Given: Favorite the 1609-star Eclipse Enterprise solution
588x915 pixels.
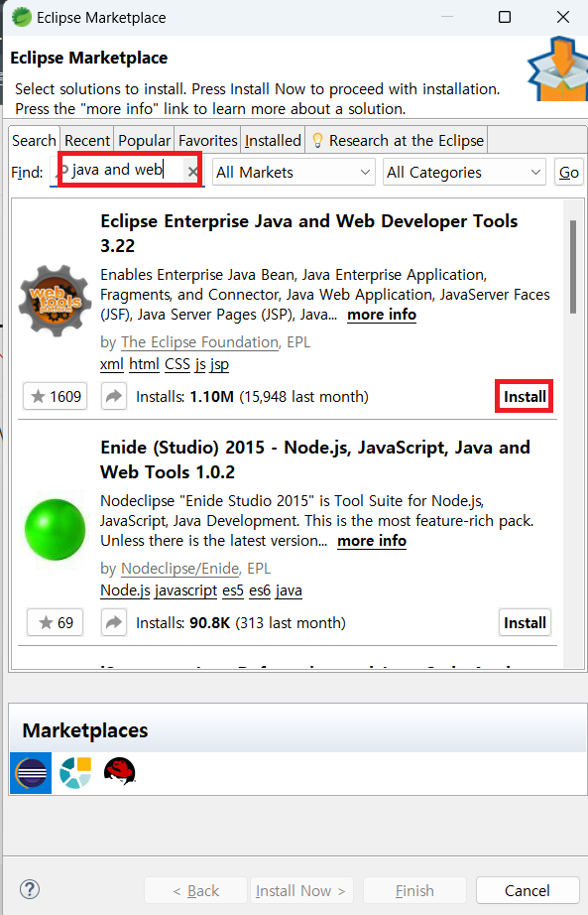Looking at the screenshot, I should click(56, 396).
